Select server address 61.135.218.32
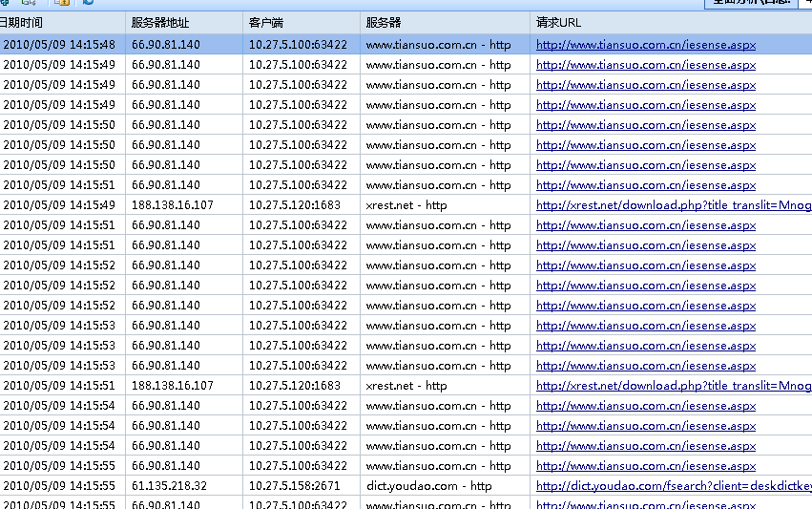 click(x=169, y=486)
